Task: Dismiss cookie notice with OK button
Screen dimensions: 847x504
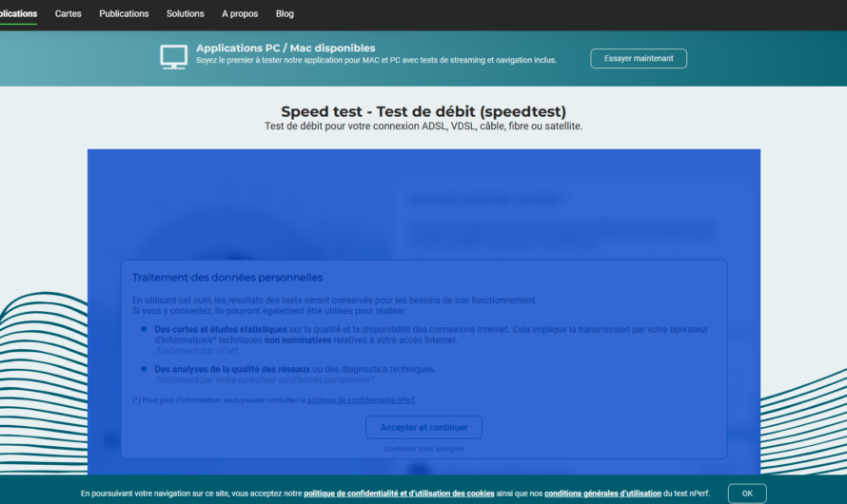Action: (x=747, y=494)
